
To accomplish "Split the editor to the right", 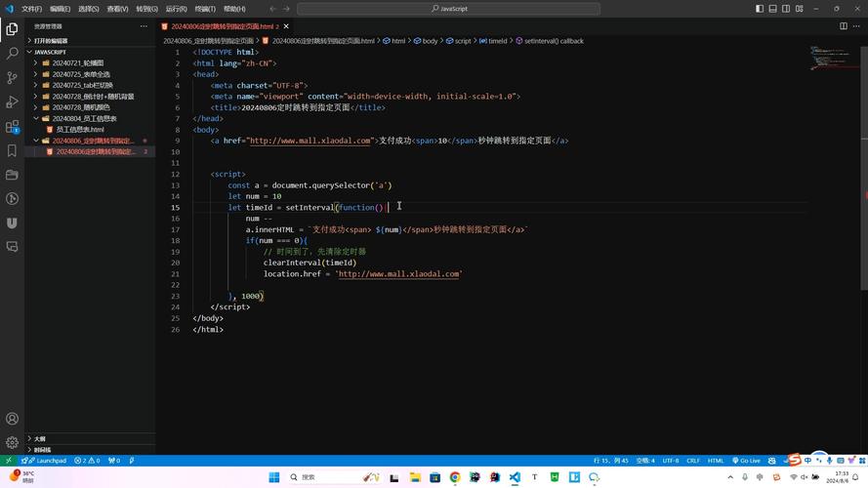I will [x=844, y=26].
